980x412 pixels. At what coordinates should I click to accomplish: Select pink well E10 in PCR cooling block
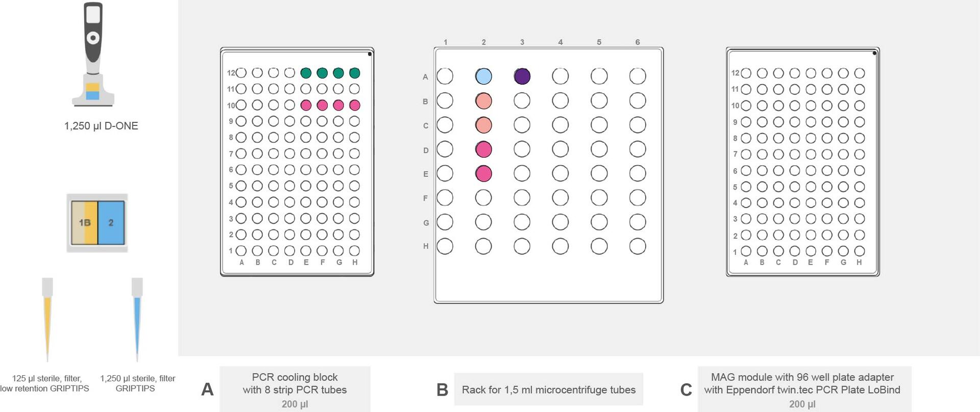pos(306,105)
